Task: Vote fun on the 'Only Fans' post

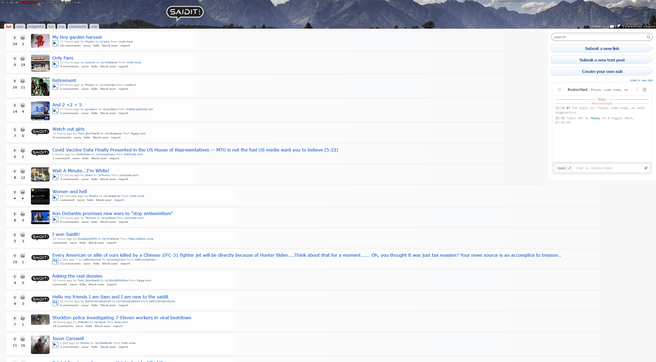Action: (23, 59)
